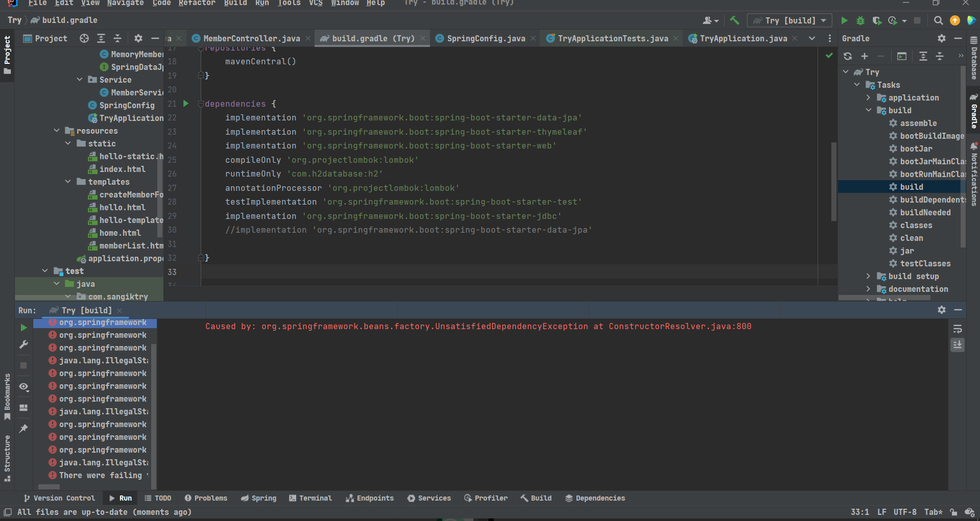Image resolution: width=980 pixels, height=521 pixels.
Task: Open Terminal tool window button
Action: [310, 498]
